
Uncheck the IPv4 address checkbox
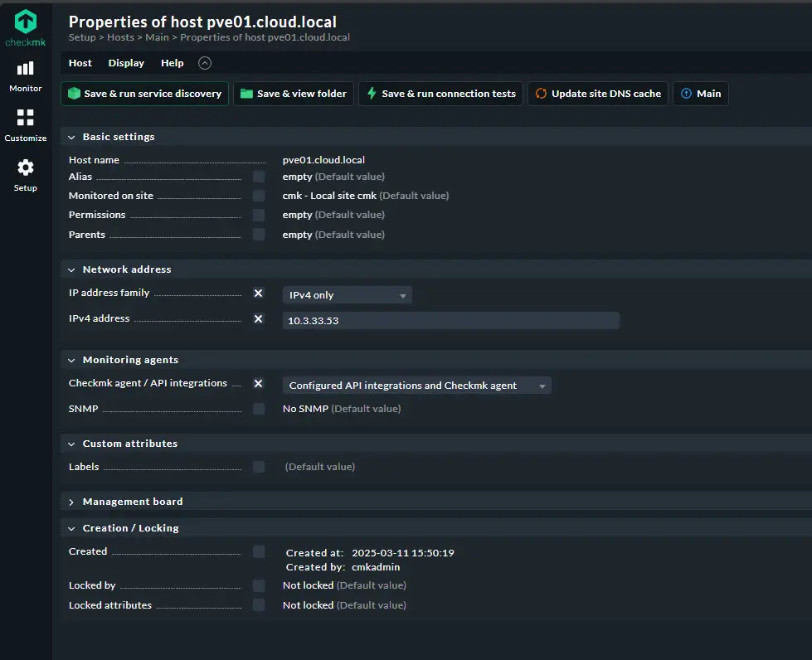tap(259, 319)
